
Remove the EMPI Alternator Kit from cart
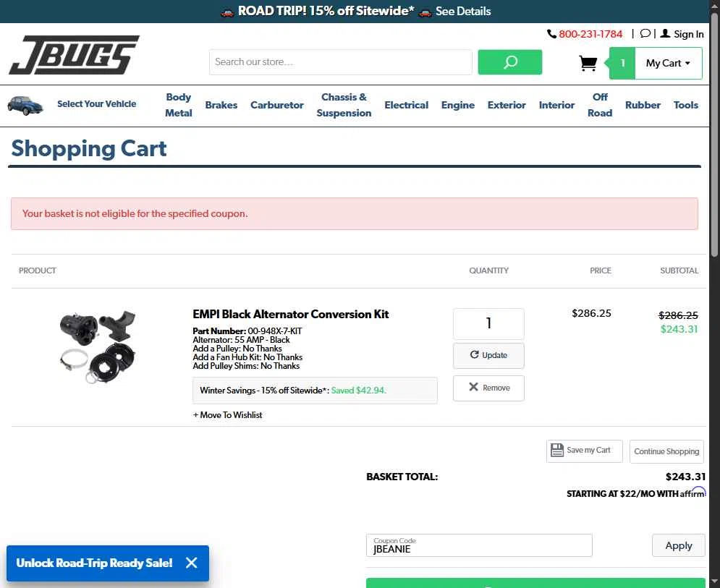coord(488,388)
